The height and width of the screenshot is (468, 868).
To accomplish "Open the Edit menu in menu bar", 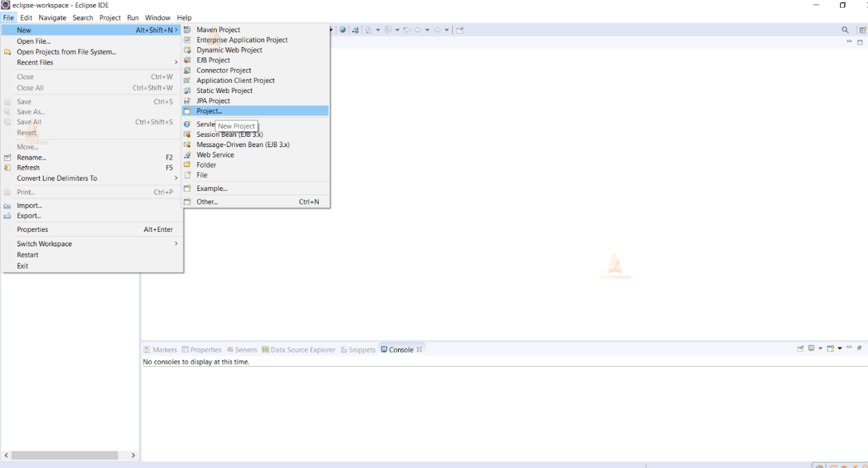I will point(26,18).
